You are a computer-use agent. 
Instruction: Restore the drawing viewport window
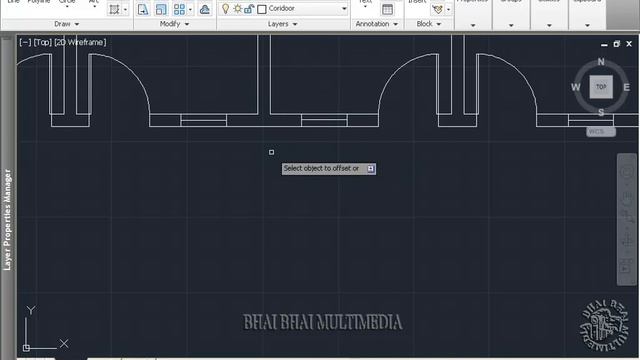coord(616,44)
